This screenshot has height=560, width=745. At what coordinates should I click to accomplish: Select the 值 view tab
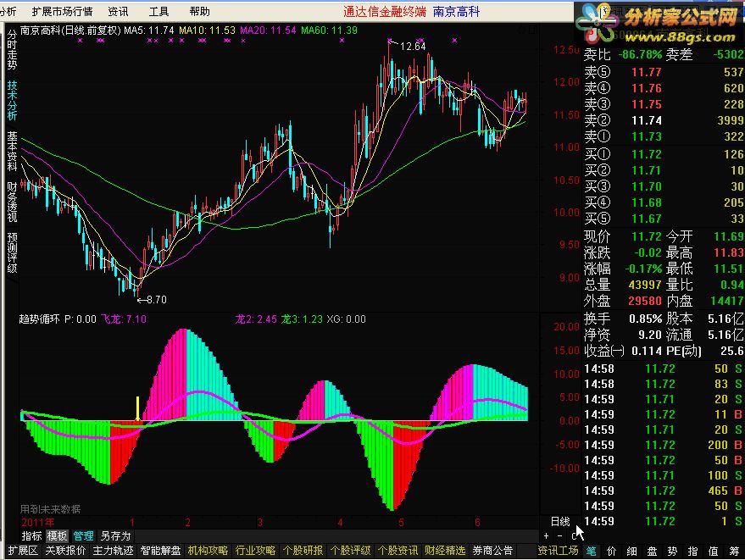(x=713, y=552)
